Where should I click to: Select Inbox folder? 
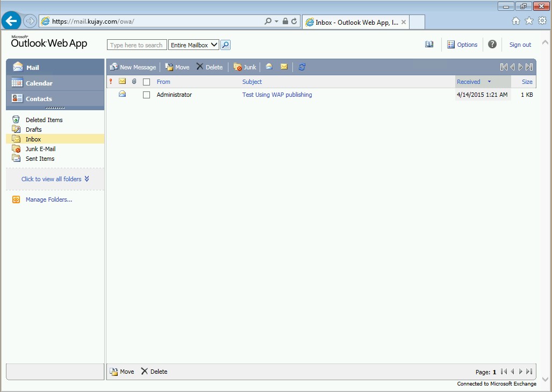tap(55, 139)
